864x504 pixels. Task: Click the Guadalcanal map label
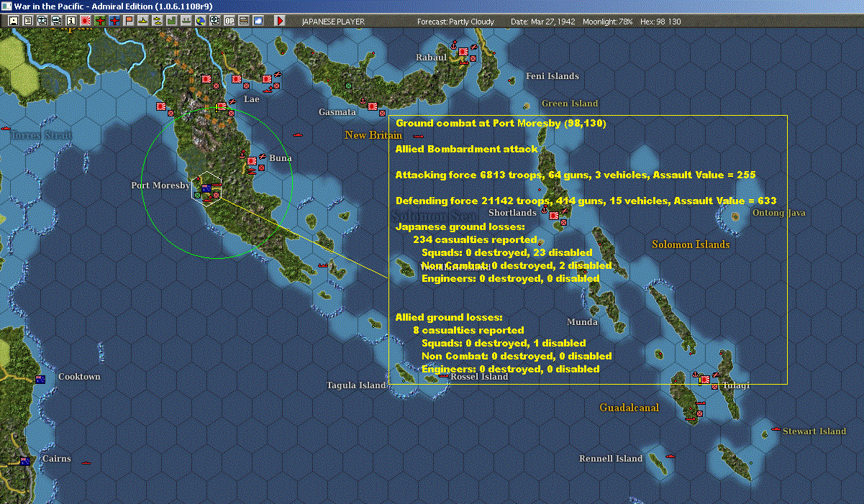tap(629, 408)
